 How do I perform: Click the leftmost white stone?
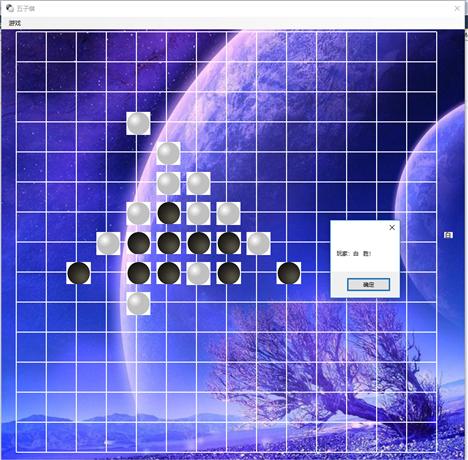(108, 243)
